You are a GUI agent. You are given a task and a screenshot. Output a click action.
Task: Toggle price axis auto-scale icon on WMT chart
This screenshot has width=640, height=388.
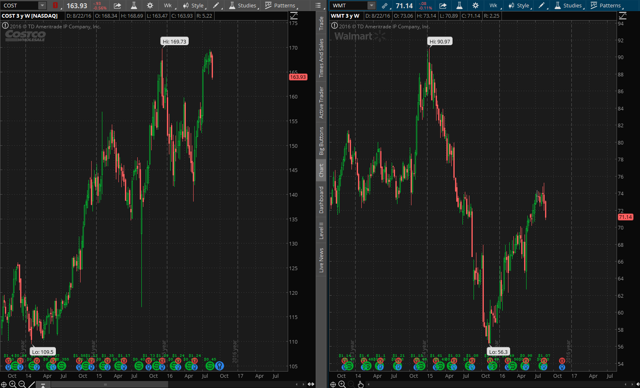(x=622, y=16)
